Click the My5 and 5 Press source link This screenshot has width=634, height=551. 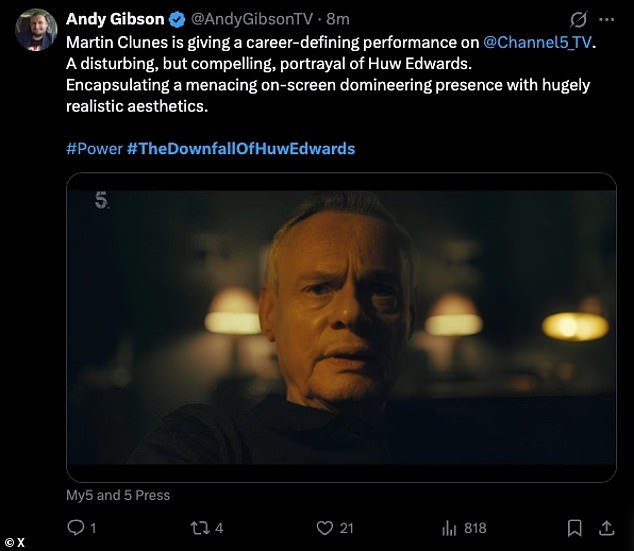pos(118,495)
